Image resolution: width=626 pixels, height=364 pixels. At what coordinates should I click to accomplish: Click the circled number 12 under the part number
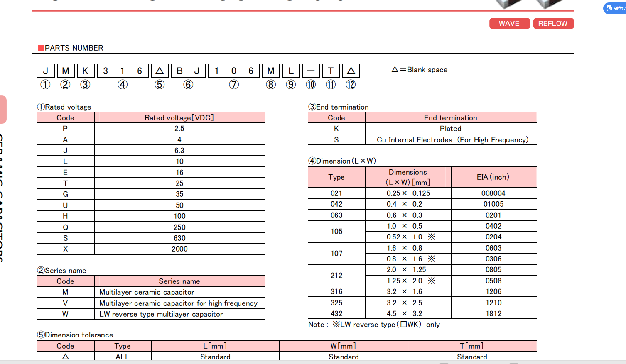tap(351, 85)
